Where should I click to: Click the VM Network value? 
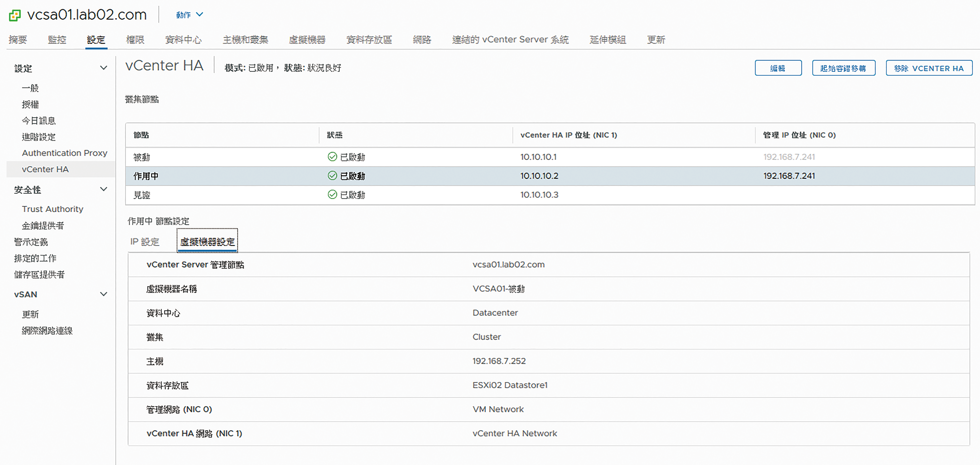point(498,409)
